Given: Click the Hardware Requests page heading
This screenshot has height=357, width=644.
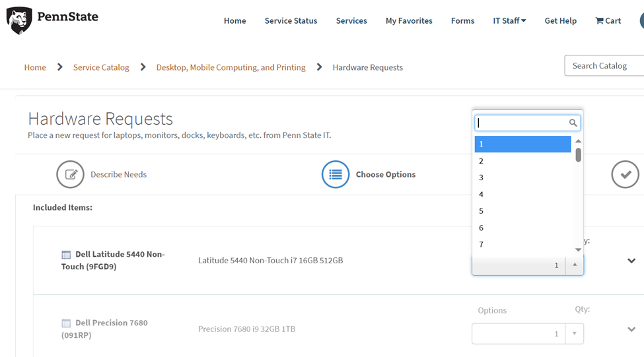Looking at the screenshot, I should click(x=100, y=119).
